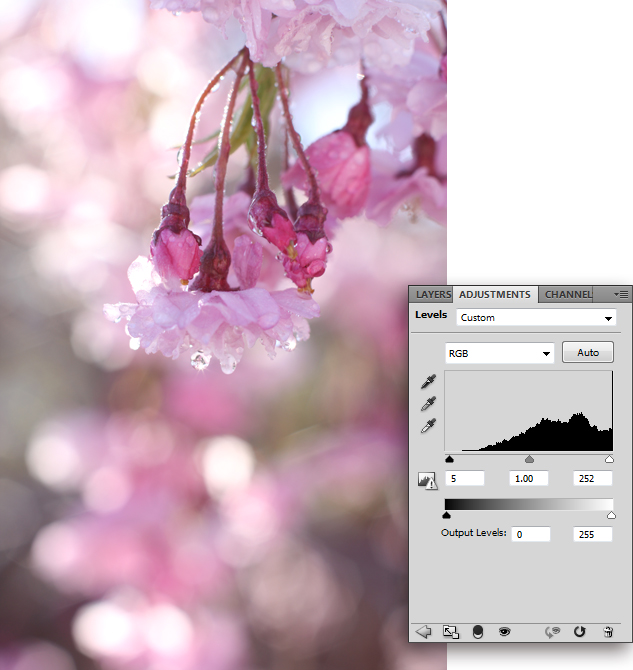Switch to the Layers tab
Viewport: 633px width, 670px height.
pos(433,294)
